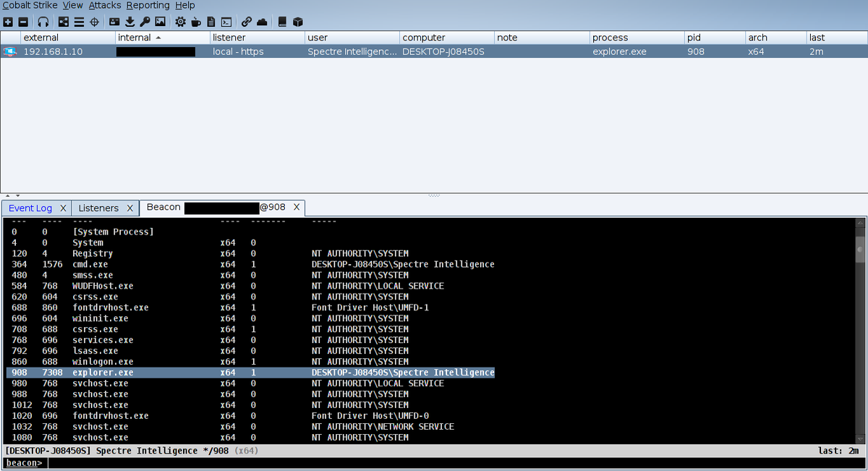
Task: Sort sessions by arch column
Action: point(776,37)
